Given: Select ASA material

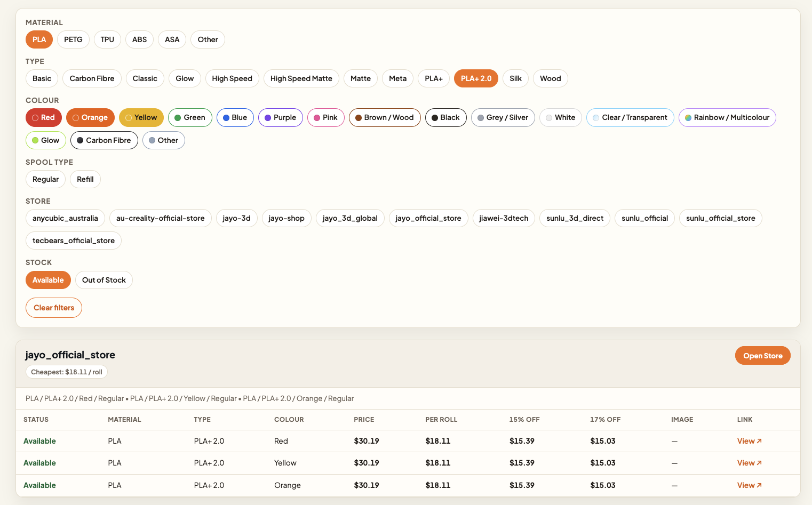Looking at the screenshot, I should [172, 39].
